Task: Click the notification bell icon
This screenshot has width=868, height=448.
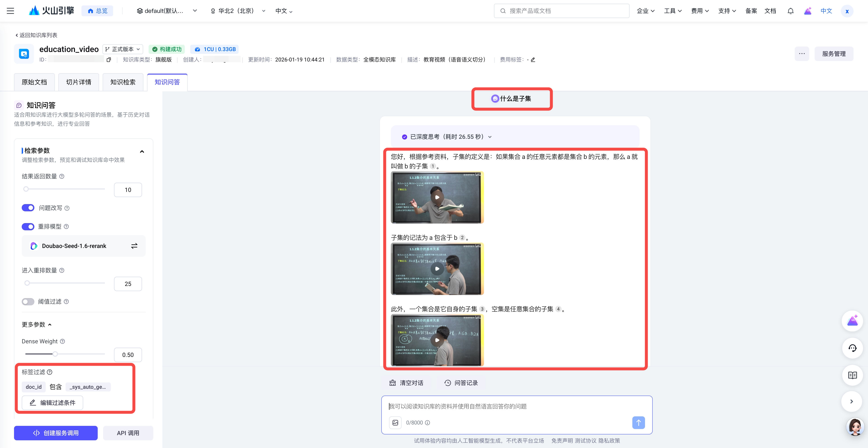Action: [x=790, y=11]
